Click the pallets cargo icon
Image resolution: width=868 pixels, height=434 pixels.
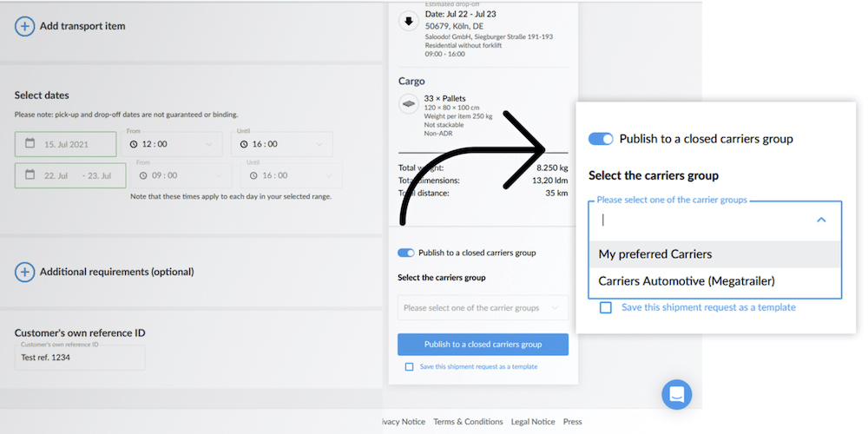409,104
